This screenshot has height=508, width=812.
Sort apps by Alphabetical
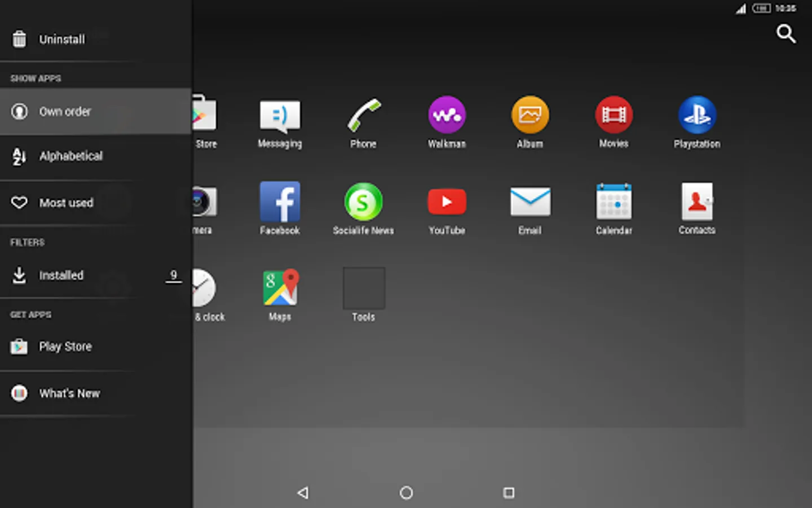point(96,156)
